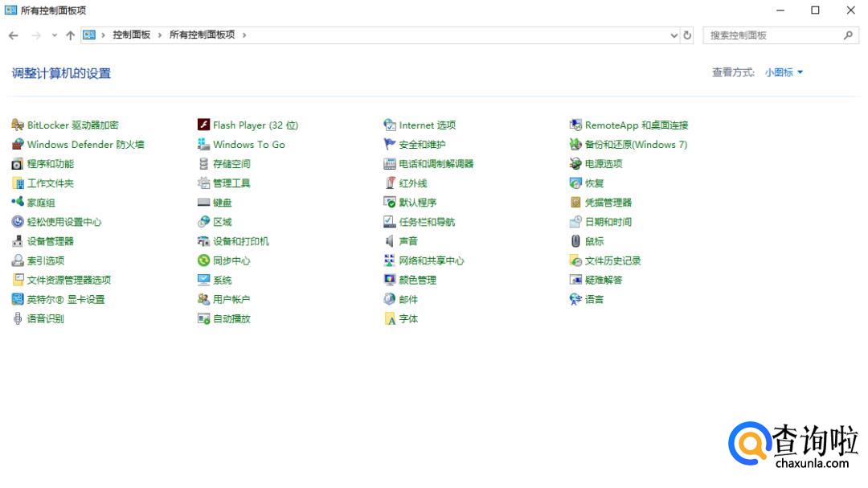Open the 工作文件夹 icon

(18, 183)
